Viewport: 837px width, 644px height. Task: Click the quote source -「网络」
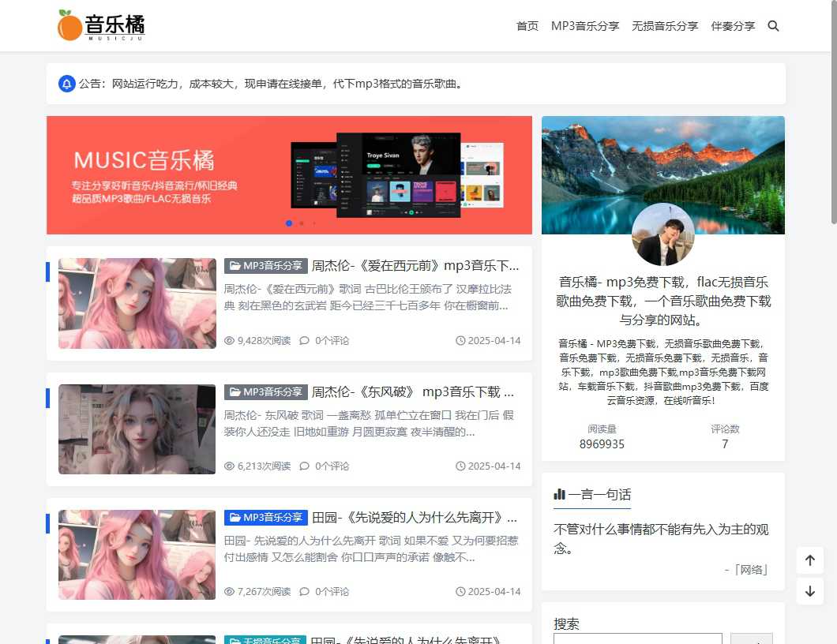[746, 570]
